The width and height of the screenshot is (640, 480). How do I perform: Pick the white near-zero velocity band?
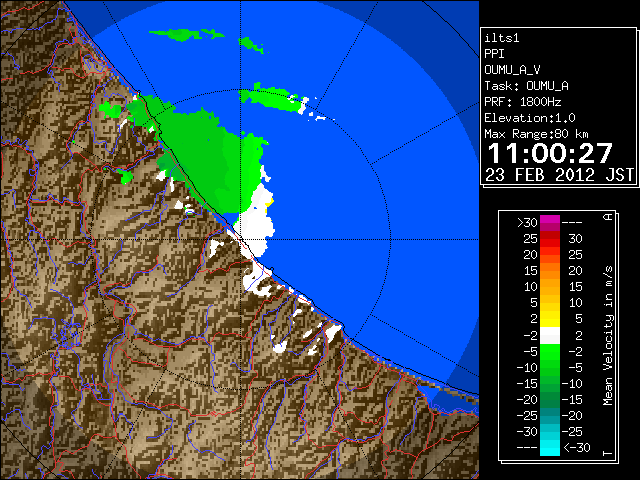click(550, 336)
